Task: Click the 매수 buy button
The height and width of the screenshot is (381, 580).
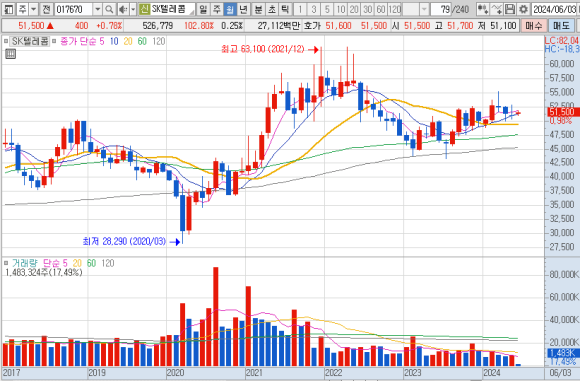Action: (x=534, y=26)
